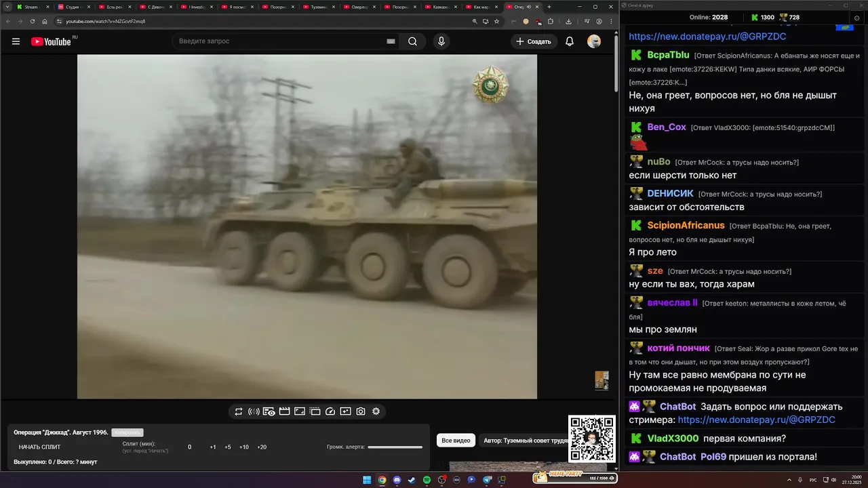Click the username VladX3000 in chat
Screen dimensions: 868x488
tap(673, 439)
